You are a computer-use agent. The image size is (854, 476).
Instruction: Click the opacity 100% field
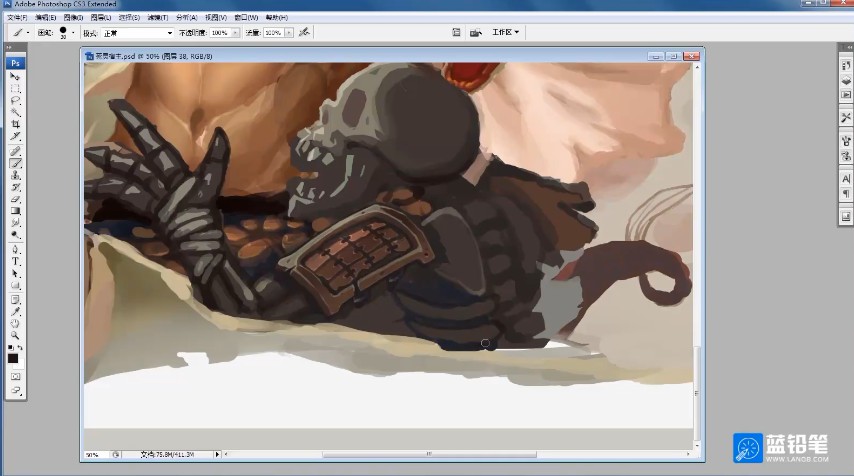tap(219, 33)
